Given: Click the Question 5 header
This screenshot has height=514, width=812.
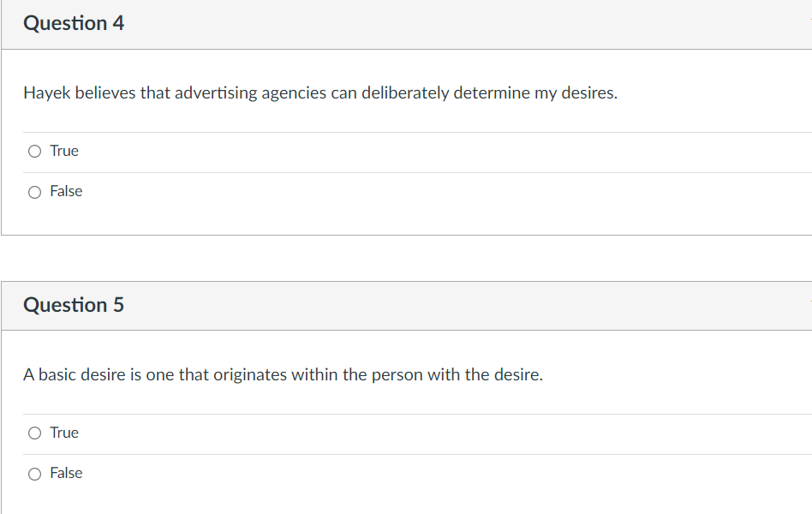Looking at the screenshot, I should [x=74, y=305].
